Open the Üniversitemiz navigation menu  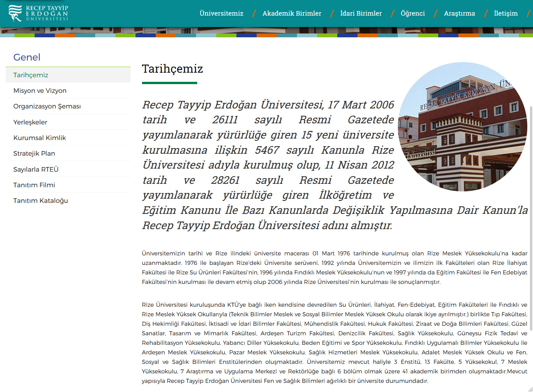coord(221,13)
